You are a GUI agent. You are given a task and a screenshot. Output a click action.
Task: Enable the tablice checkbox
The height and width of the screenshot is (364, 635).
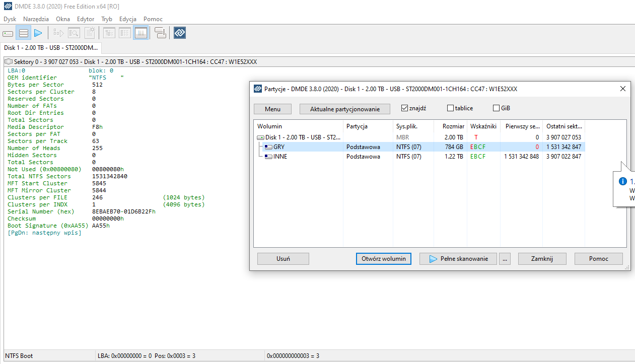click(450, 108)
